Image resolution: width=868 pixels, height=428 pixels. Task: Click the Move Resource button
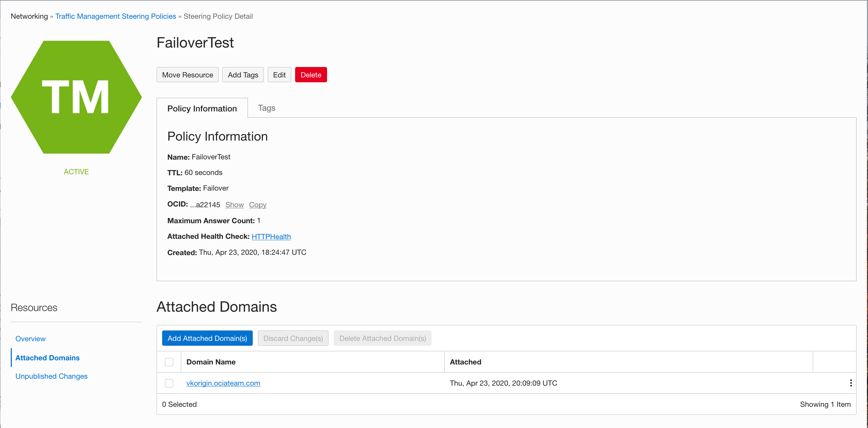point(187,75)
